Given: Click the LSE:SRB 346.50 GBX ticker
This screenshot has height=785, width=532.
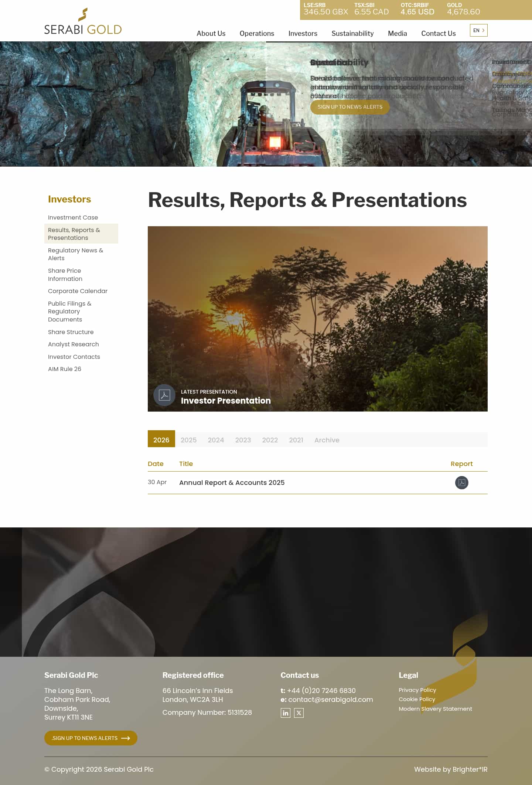Looking at the screenshot, I should (x=325, y=9).
